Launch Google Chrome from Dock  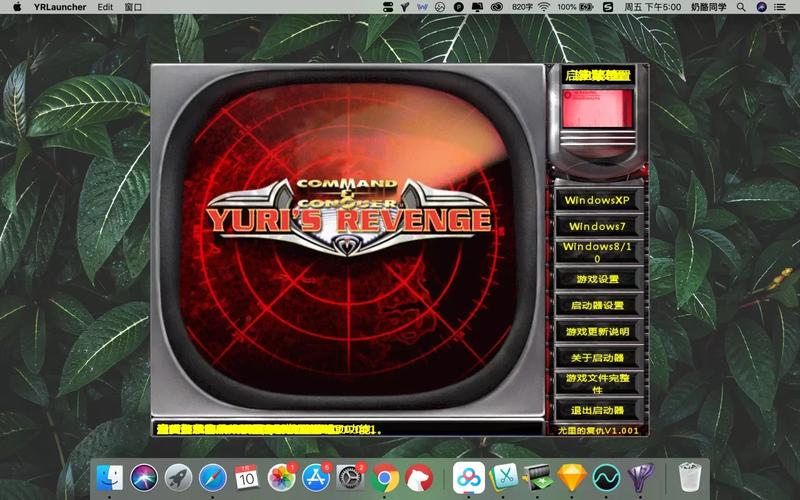[x=384, y=478]
